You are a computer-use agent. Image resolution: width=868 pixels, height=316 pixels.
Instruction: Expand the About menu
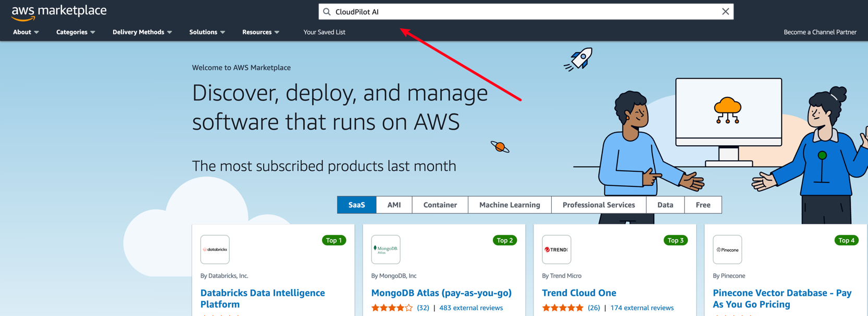(26, 32)
